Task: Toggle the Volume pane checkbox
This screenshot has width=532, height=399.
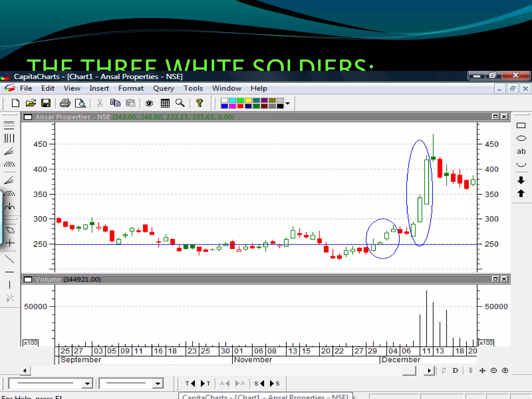Action: click(x=28, y=280)
